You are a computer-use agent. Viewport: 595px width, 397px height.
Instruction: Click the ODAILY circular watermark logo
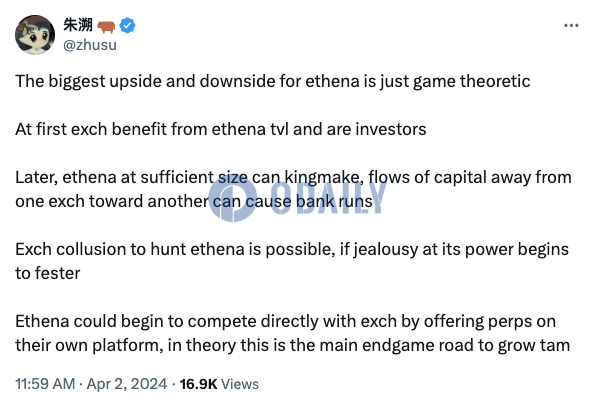(x=232, y=197)
